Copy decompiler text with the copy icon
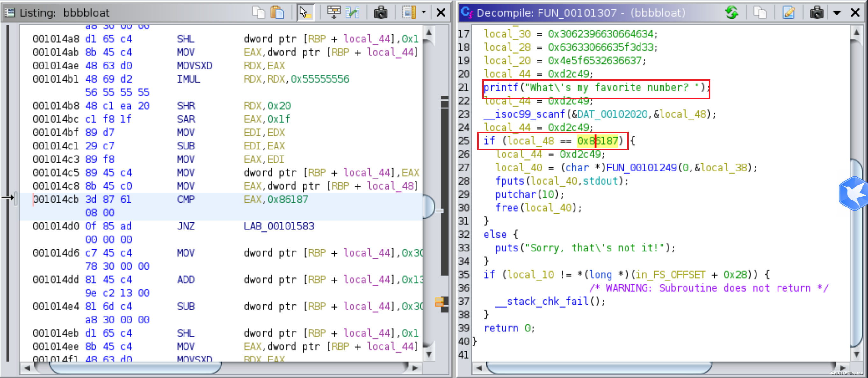The image size is (868, 378). click(760, 13)
